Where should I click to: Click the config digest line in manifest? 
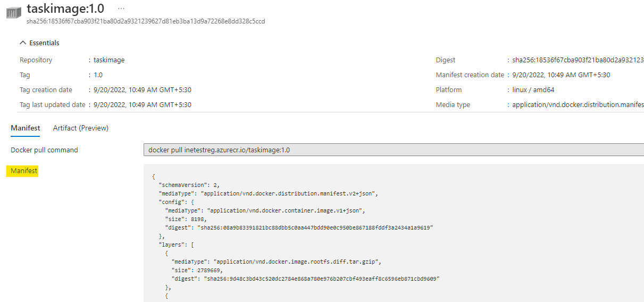point(299,227)
